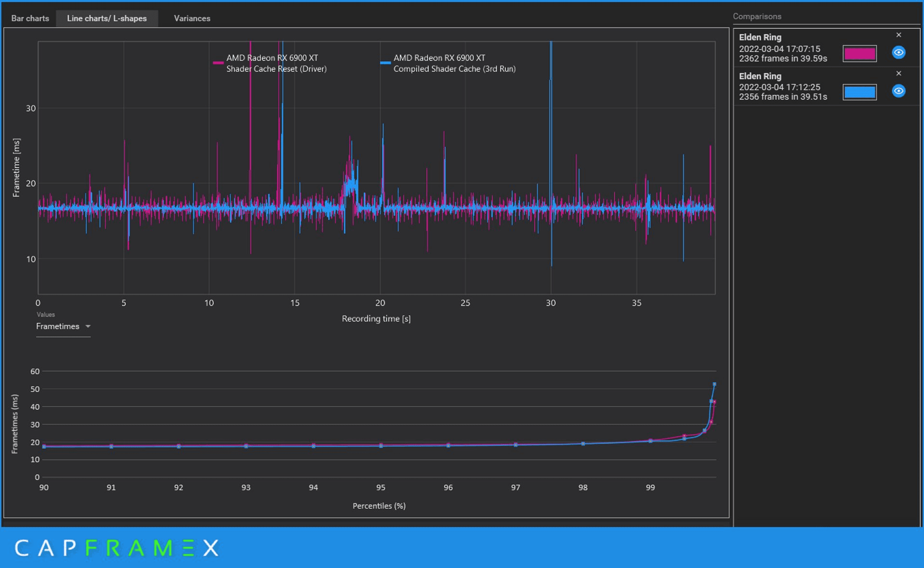Toggle visibility of the 17:07:15 record
Image resolution: width=924 pixels, height=568 pixels.
point(898,52)
